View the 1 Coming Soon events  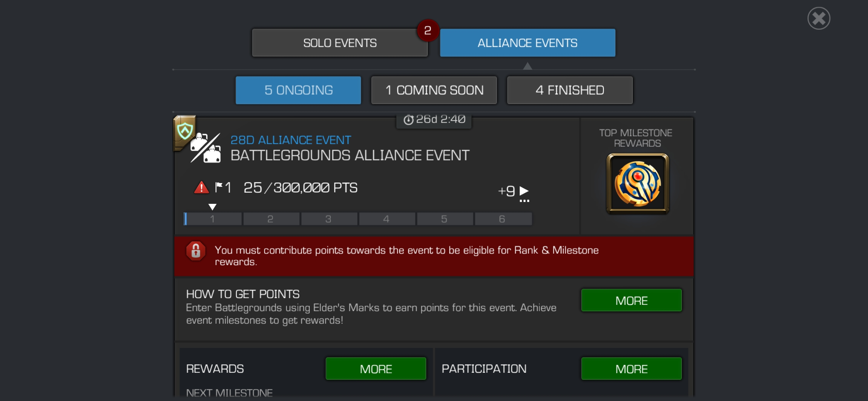(434, 90)
